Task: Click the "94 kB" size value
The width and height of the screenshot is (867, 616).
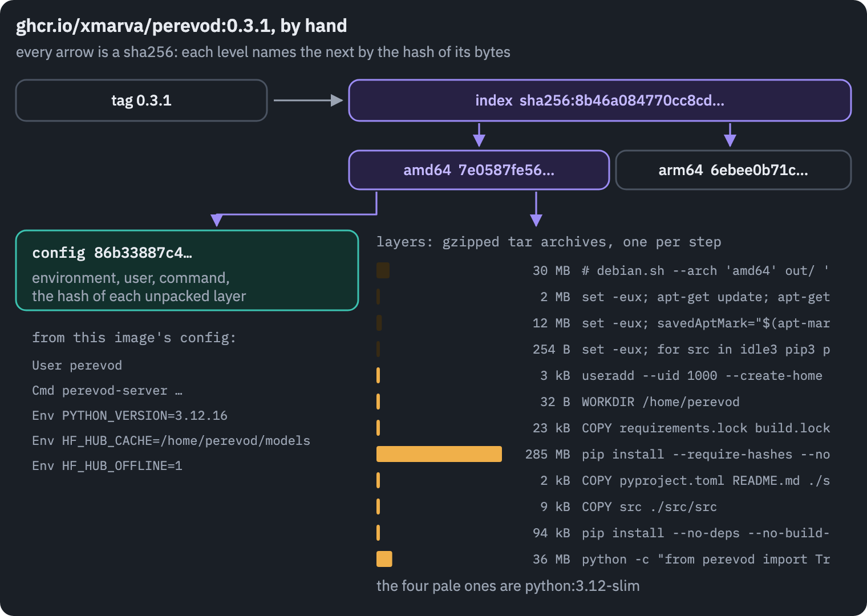Action: click(552, 533)
